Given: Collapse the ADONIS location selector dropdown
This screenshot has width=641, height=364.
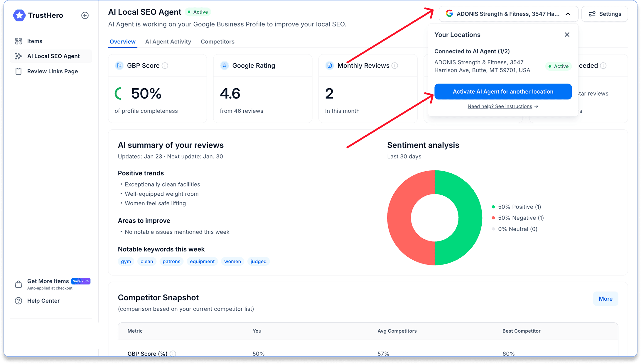Looking at the screenshot, I should 568,14.
